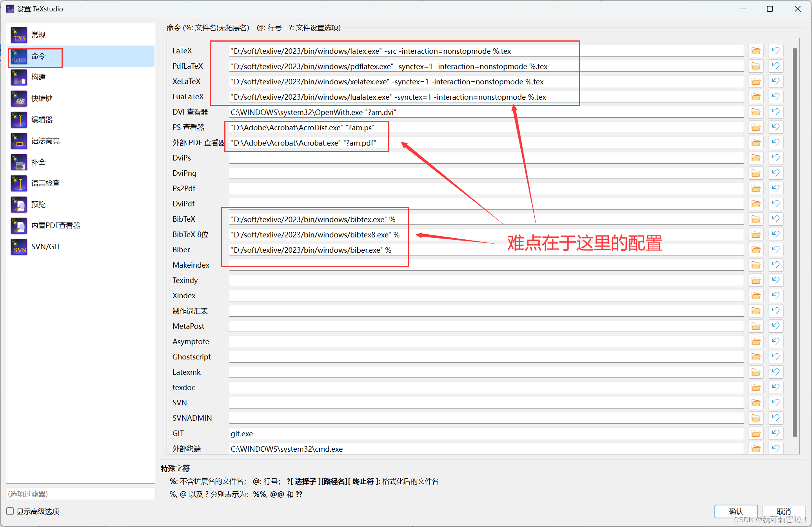Click the 选项过滤器 filter input field
This screenshot has width=812, height=527.
coord(80,493)
